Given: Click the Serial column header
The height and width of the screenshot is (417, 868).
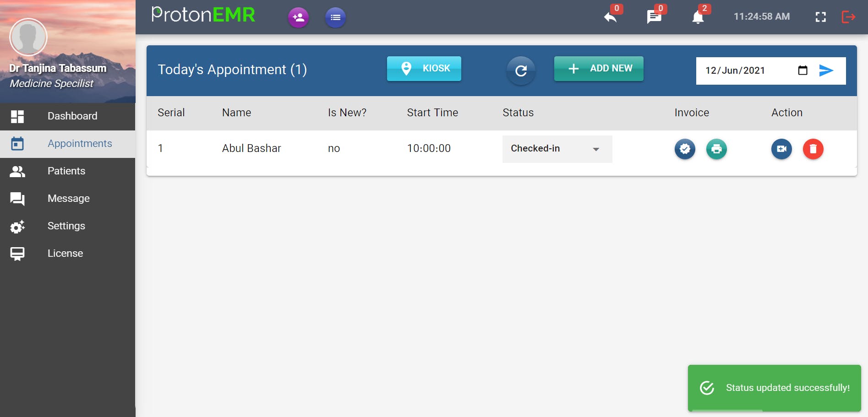Looking at the screenshot, I should [171, 113].
